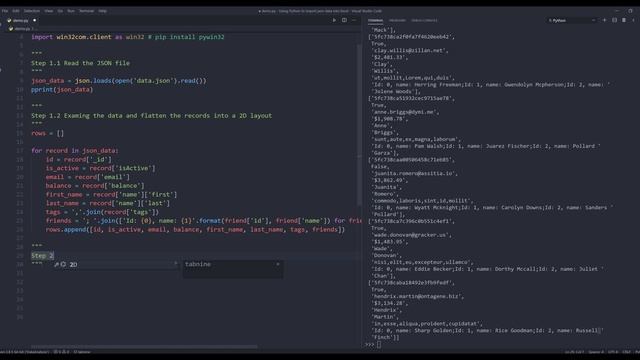Expand the 2D autocomplete suggestion details arrow

pos(176,264)
